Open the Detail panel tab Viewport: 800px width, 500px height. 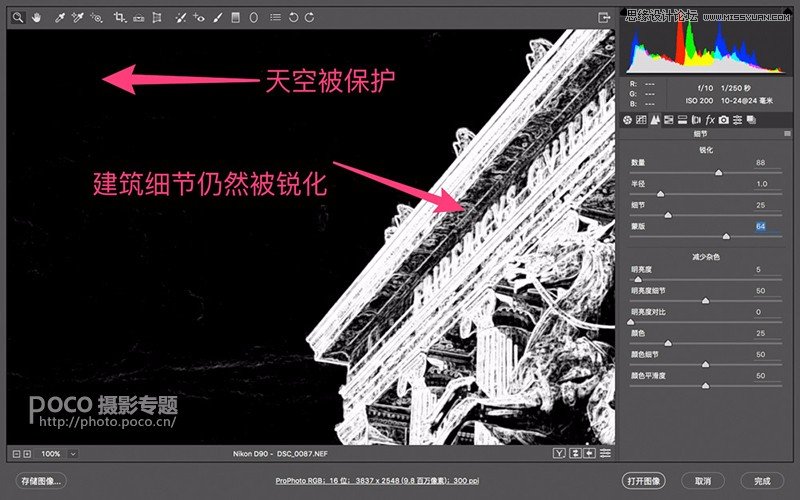pos(655,120)
